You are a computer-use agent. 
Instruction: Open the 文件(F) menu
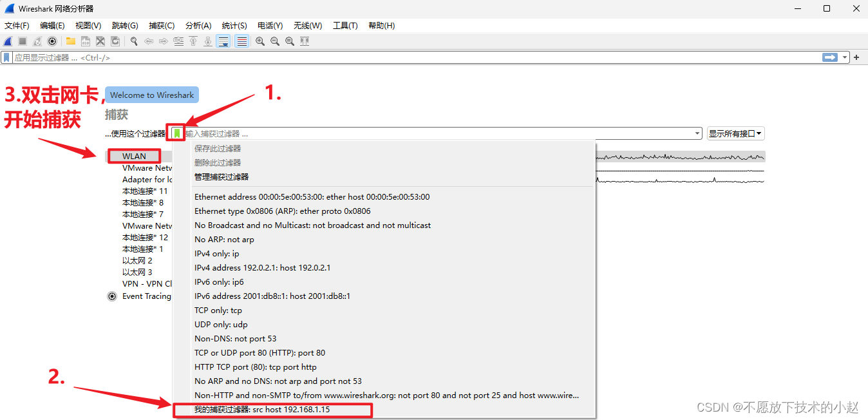(17, 26)
